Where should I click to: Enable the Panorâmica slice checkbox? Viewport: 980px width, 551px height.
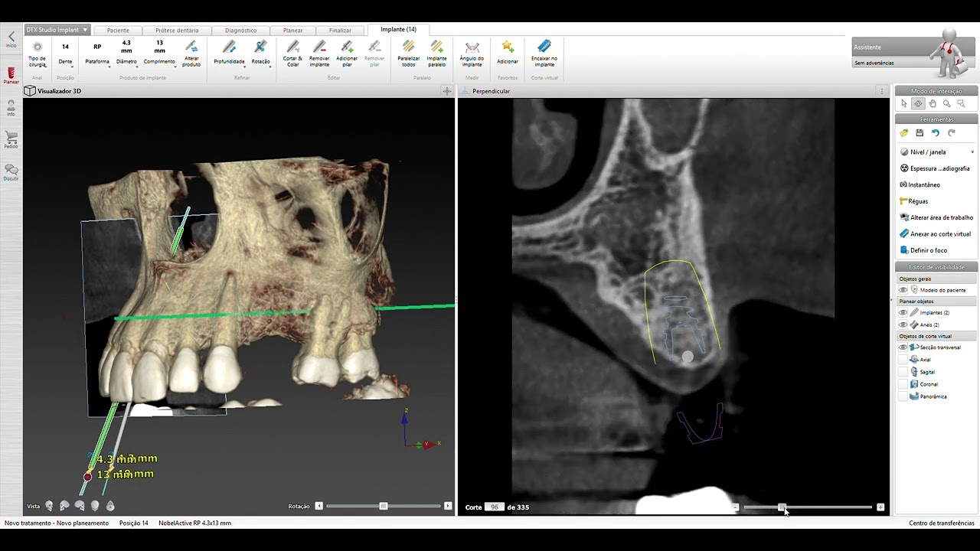[903, 396]
